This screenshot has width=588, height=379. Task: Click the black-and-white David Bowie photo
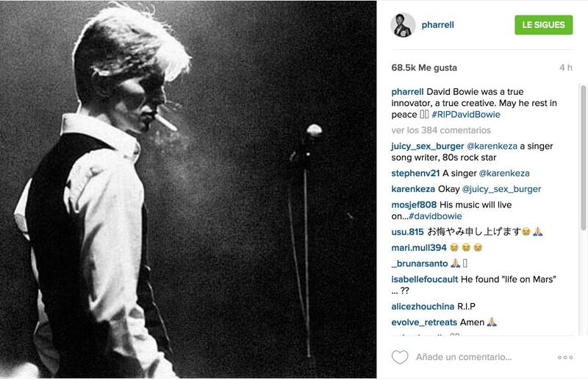point(188,189)
